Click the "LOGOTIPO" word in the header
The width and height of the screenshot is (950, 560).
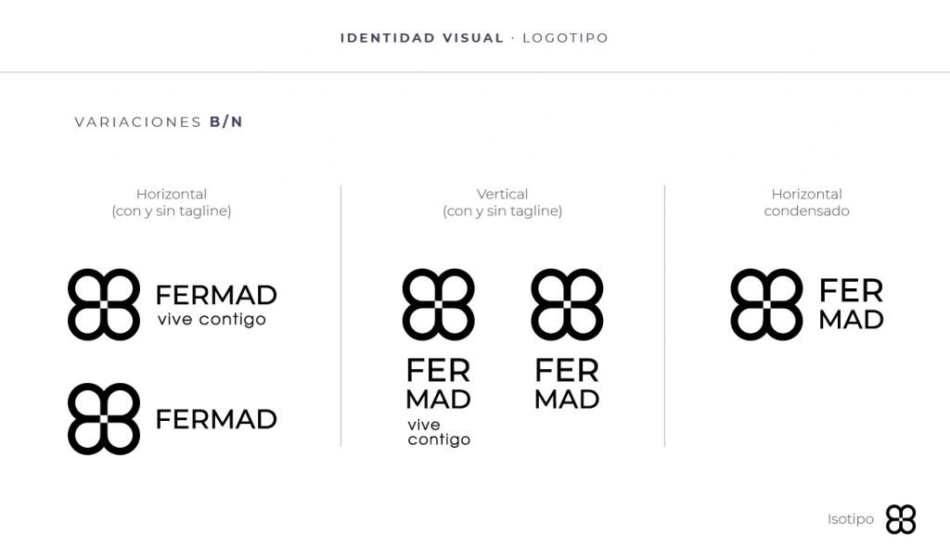click(565, 38)
